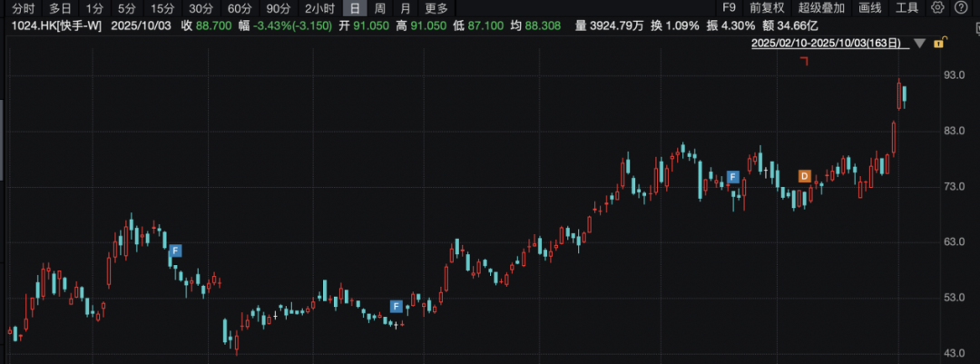
Task: Click the F marker near 53.0 level
Action: click(397, 306)
